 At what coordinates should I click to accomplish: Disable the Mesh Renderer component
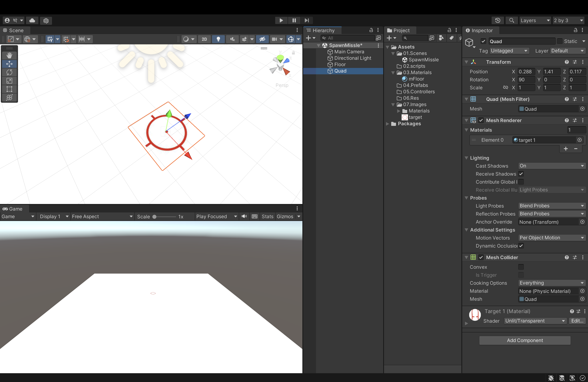pyautogui.click(x=481, y=120)
